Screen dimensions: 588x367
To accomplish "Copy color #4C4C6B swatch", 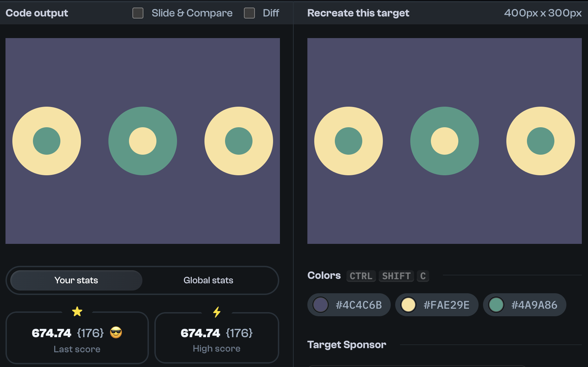I will click(349, 305).
